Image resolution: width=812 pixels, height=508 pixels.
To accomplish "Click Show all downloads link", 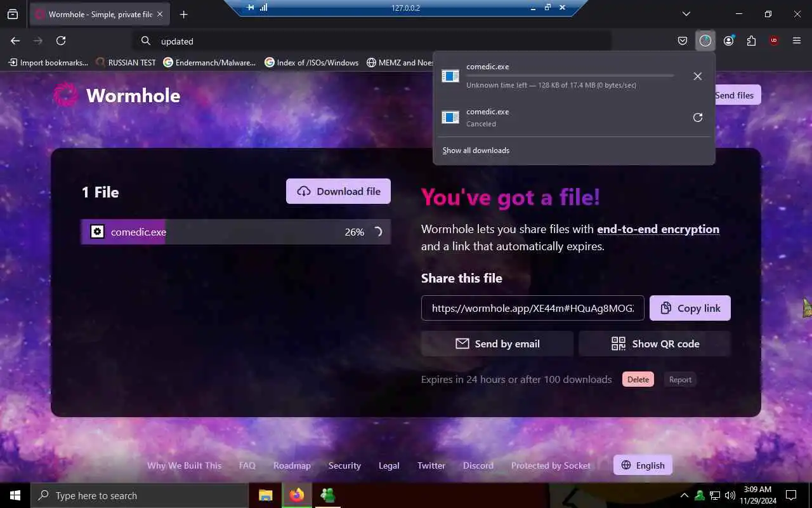I will (476, 150).
